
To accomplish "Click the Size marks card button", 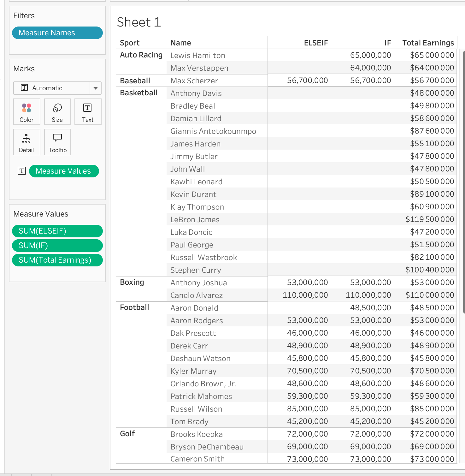I will (x=57, y=112).
